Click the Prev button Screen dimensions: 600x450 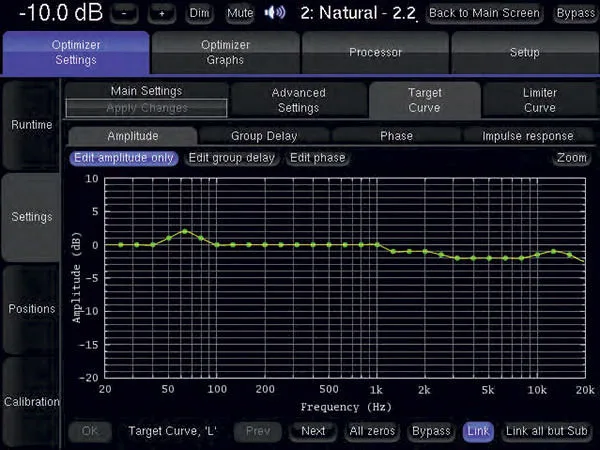tap(258, 431)
